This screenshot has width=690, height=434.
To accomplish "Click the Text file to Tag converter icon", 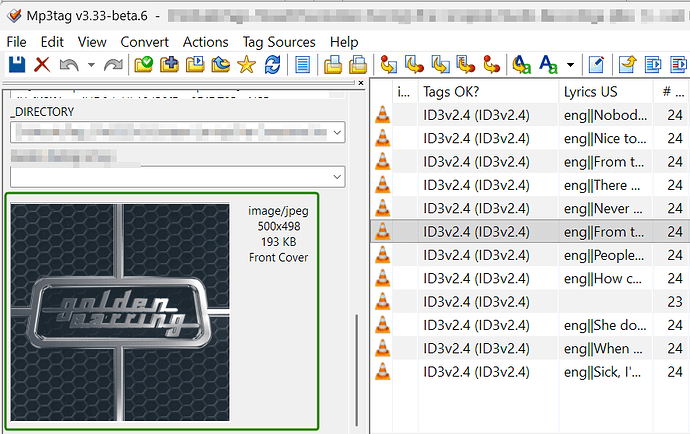I will (466, 64).
